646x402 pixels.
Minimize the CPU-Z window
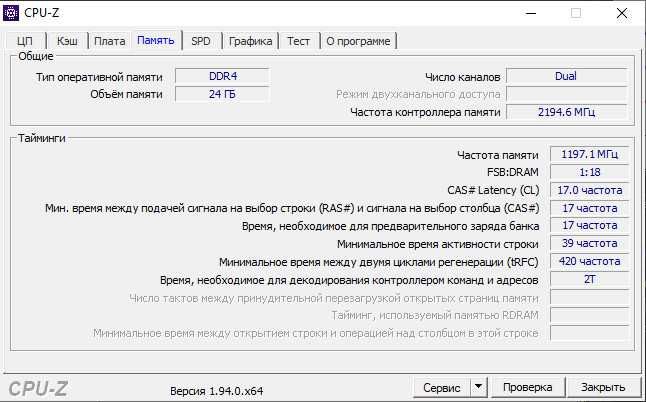coord(531,13)
